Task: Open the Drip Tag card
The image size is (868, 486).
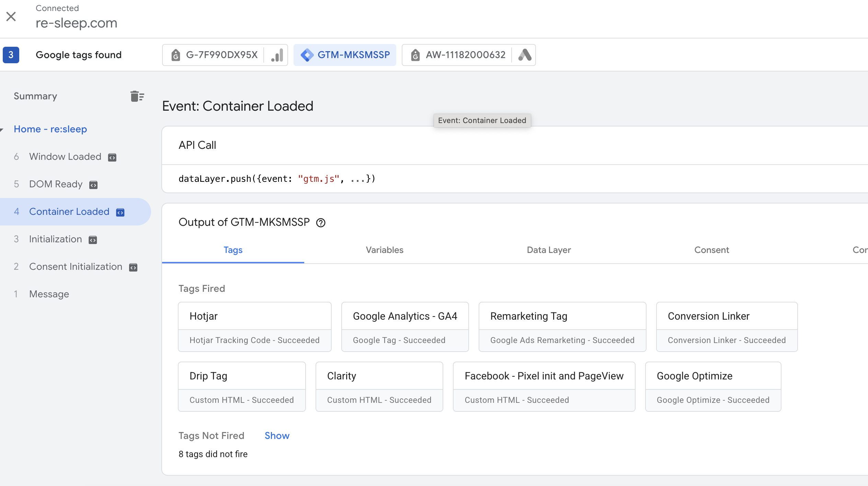Action: pyautogui.click(x=242, y=387)
